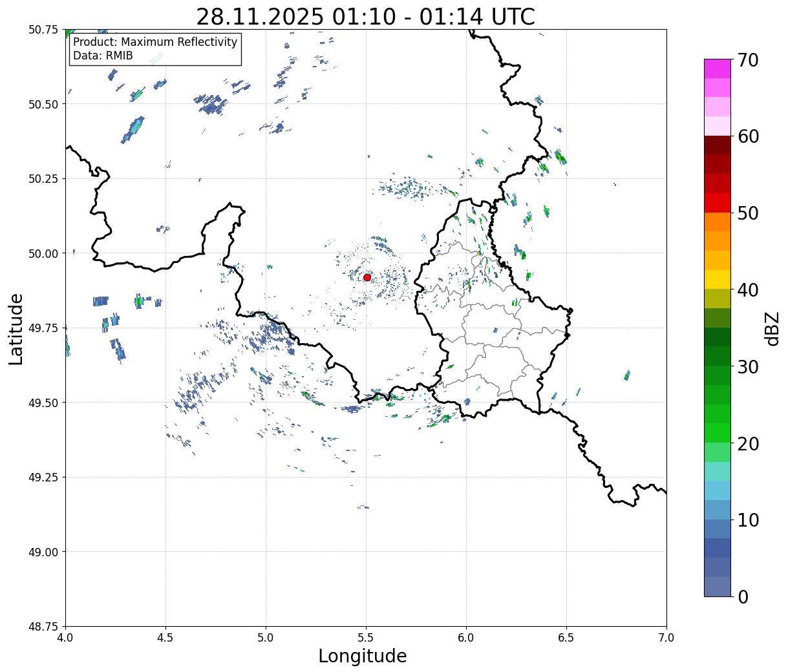788x672 pixels.
Task: Click the 'Product: Maximum Reflectivity' text
Action: (x=155, y=42)
